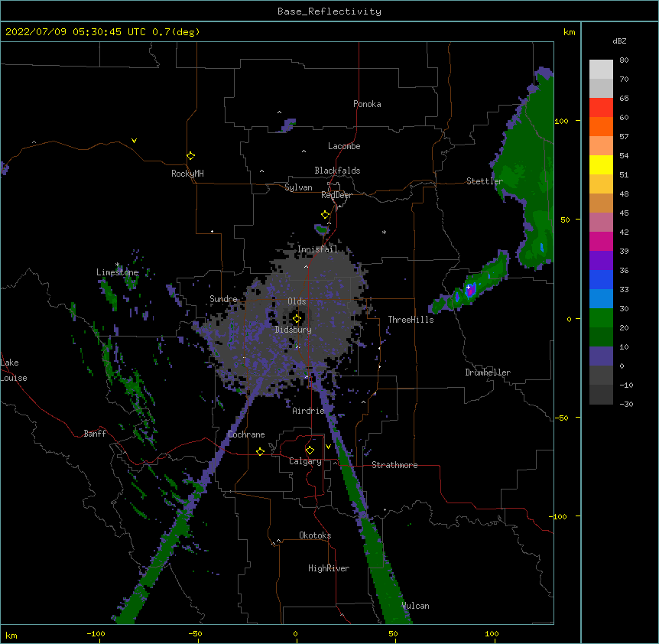659x644 pixels.
Task: Click the Banff label
Action: (x=95, y=434)
